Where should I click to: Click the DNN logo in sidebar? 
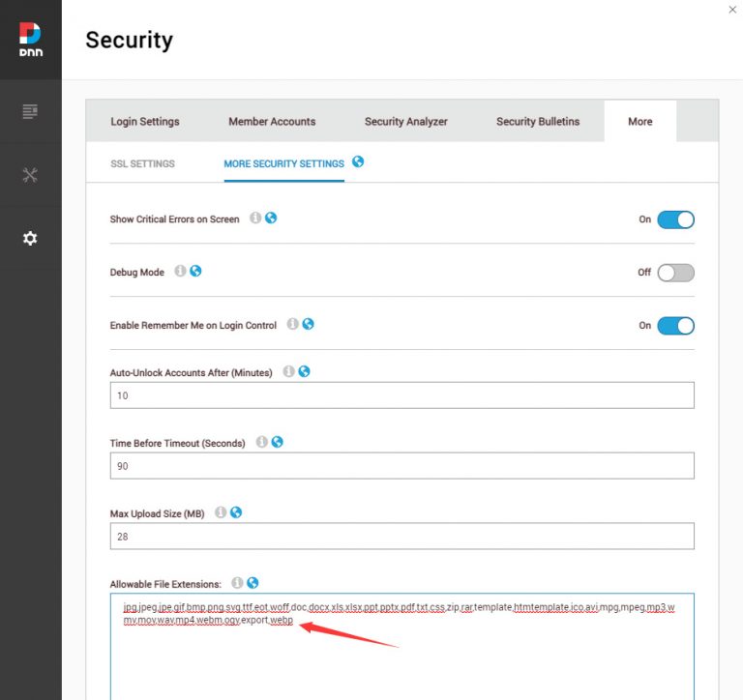(30, 39)
